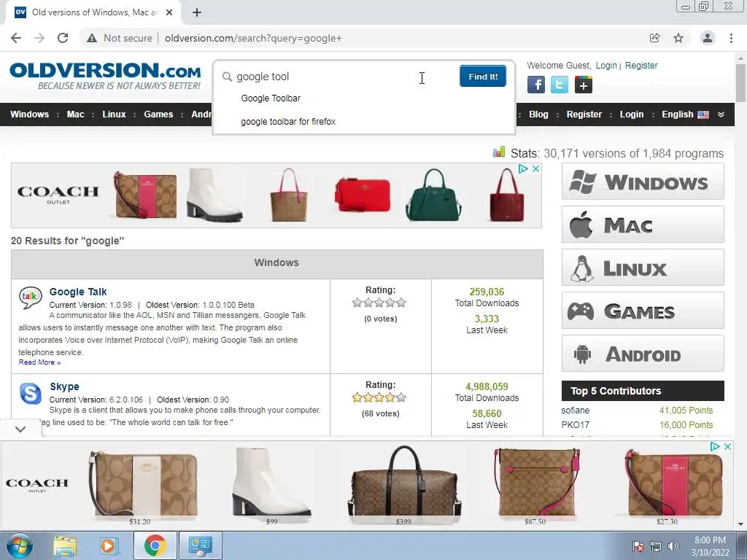Image resolution: width=747 pixels, height=560 pixels.
Task: Select google toolbar for firefox suggestion
Action: pos(288,122)
